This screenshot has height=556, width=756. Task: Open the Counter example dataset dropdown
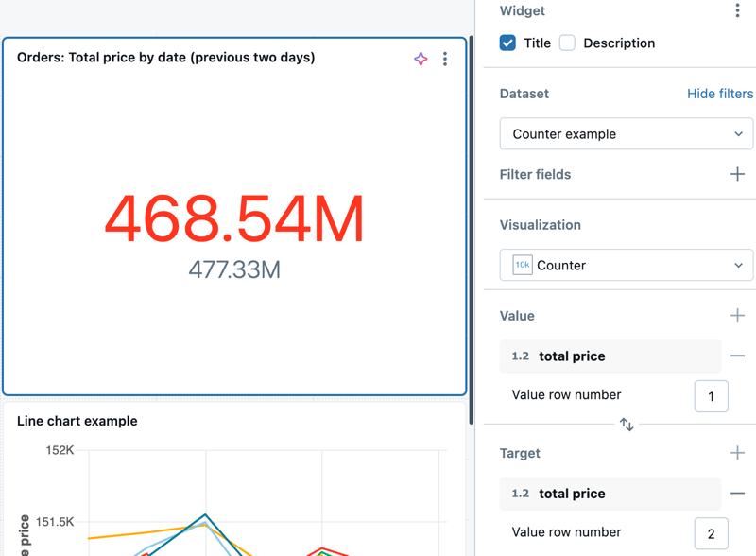click(x=626, y=134)
